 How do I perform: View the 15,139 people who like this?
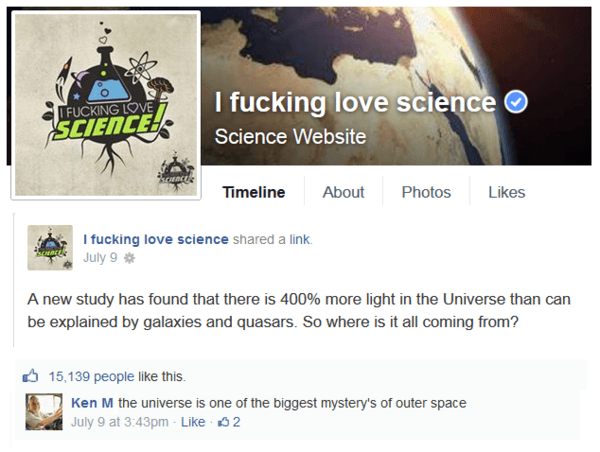click(91, 377)
